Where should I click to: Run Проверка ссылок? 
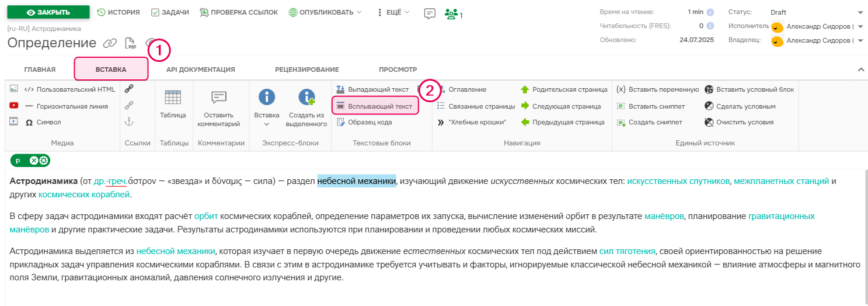(239, 12)
